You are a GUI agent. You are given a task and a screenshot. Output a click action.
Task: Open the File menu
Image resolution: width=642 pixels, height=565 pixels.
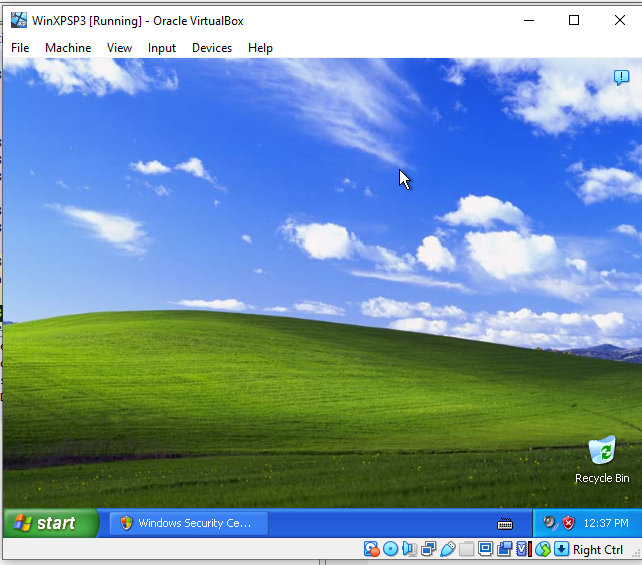(20, 48)
